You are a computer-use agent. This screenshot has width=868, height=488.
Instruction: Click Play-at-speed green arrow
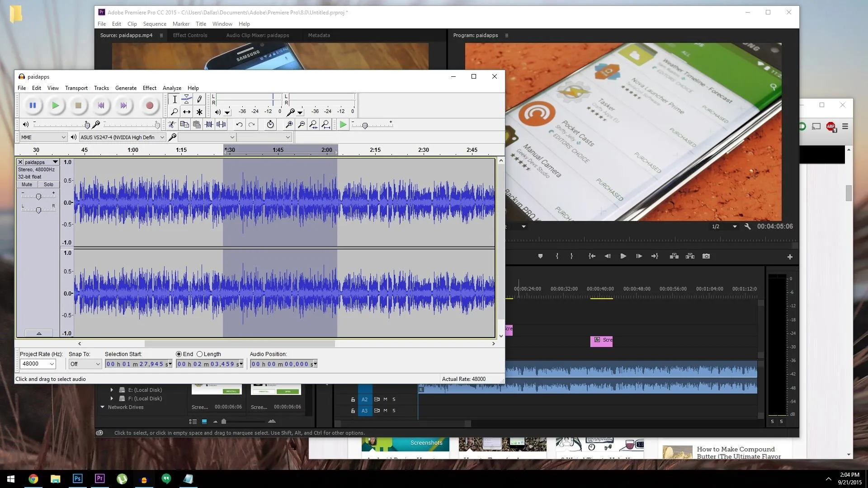[x=343, y=124]
